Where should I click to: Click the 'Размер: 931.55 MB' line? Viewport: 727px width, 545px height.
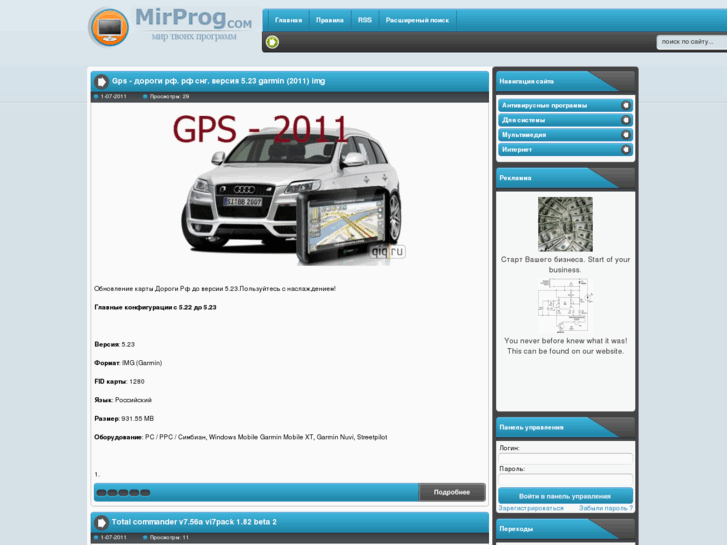[124, 418]
